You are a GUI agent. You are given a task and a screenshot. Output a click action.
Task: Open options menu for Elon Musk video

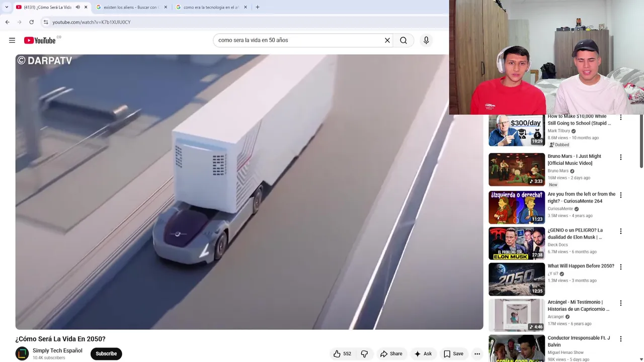620,231
